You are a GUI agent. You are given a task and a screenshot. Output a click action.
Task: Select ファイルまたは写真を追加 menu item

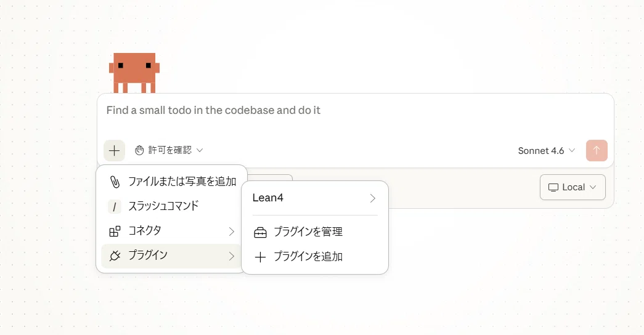tap(171, 182)
